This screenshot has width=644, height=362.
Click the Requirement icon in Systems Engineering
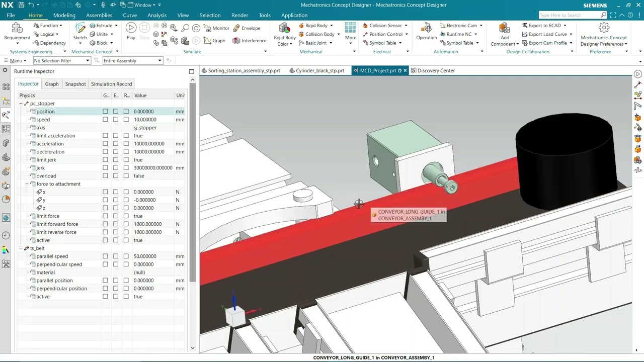17,28
